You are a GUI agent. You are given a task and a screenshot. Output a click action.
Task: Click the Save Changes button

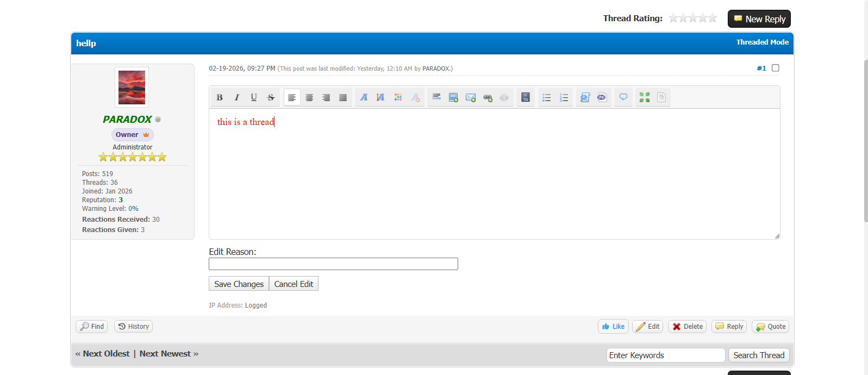point(239,284)
